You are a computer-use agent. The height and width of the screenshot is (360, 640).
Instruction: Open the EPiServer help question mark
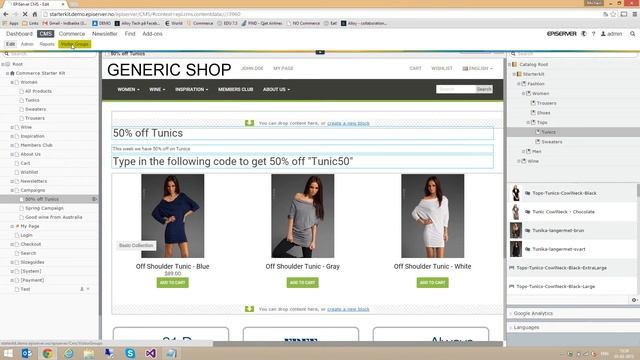pos(593,34)
